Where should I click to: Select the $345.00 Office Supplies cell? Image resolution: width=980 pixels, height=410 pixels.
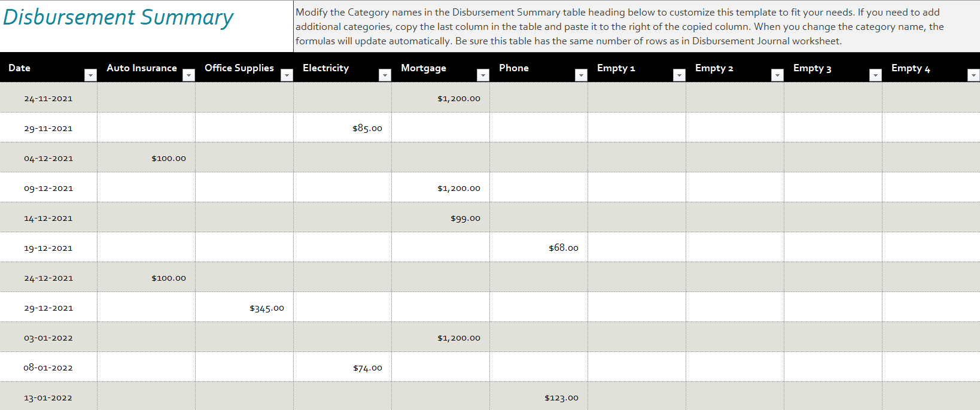click(x=245, y=307)
